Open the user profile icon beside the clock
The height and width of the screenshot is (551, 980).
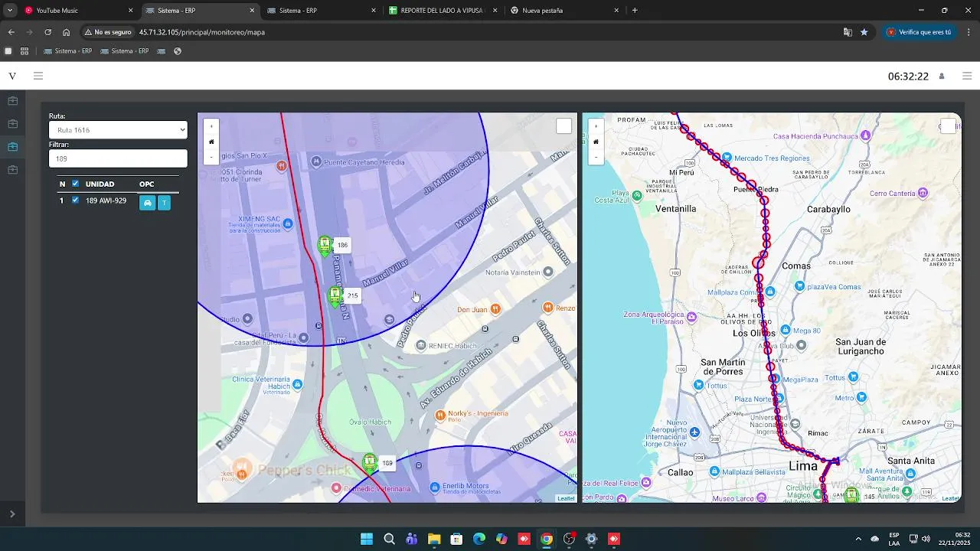click(x=942, y=77)
